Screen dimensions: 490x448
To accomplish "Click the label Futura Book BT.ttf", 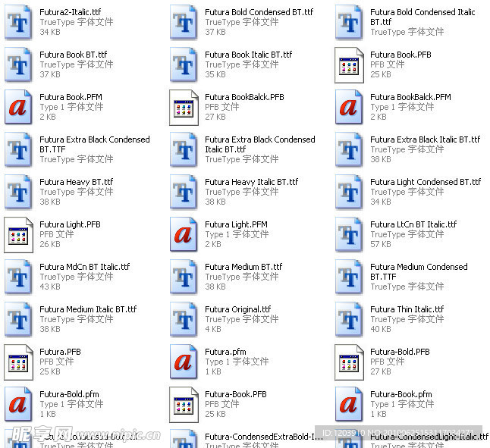I will coord(73,55).
